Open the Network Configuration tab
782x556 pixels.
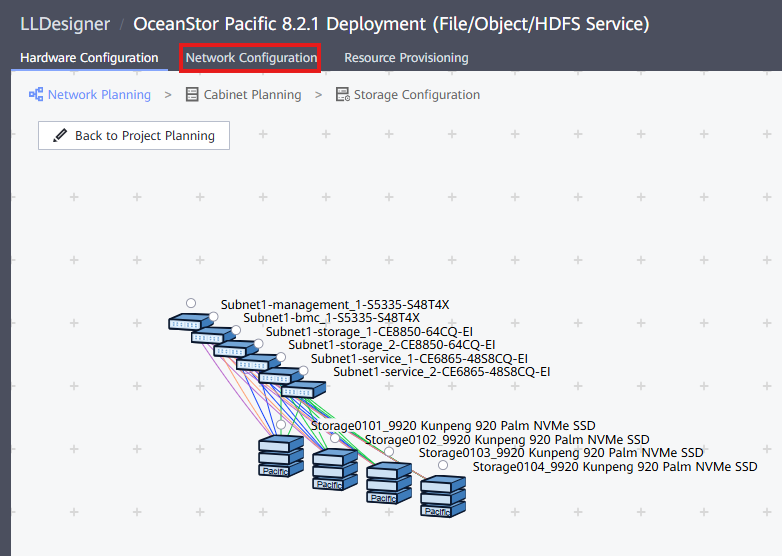click(x=251, y=58)
